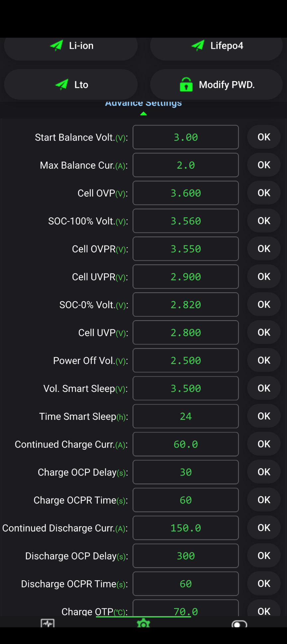Confirm Start Balance Volt. with OK
The image size is (287, 644).
pos(264,137)
